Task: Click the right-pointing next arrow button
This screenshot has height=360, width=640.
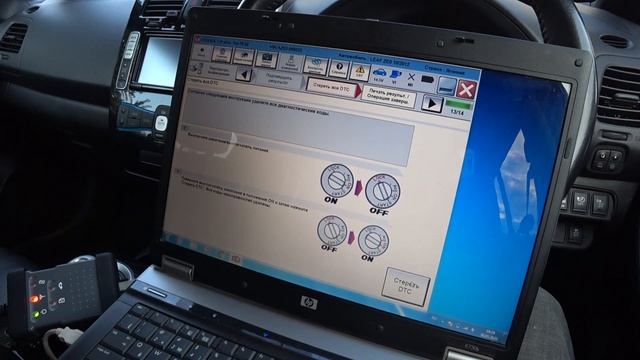Action: click(x=431, y=104)
